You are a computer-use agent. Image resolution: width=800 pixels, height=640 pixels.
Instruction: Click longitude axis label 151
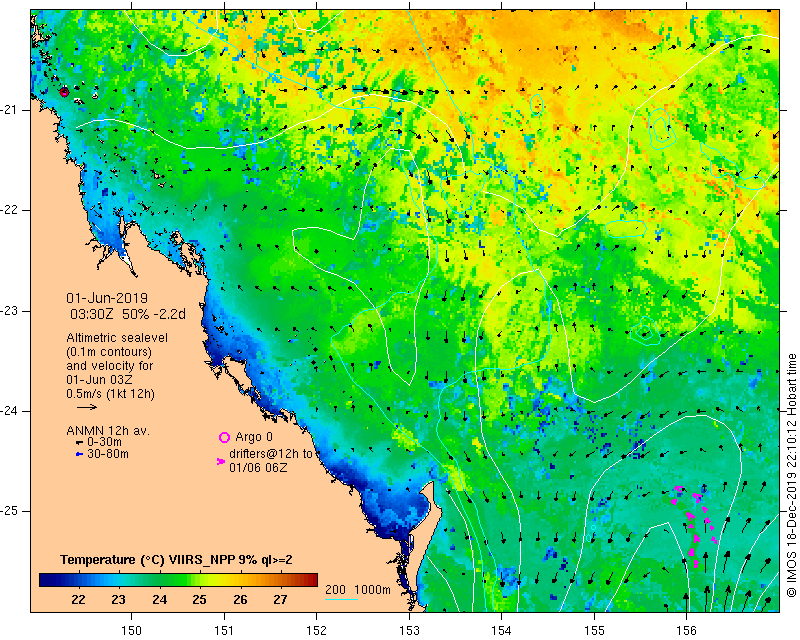(224, 631)
